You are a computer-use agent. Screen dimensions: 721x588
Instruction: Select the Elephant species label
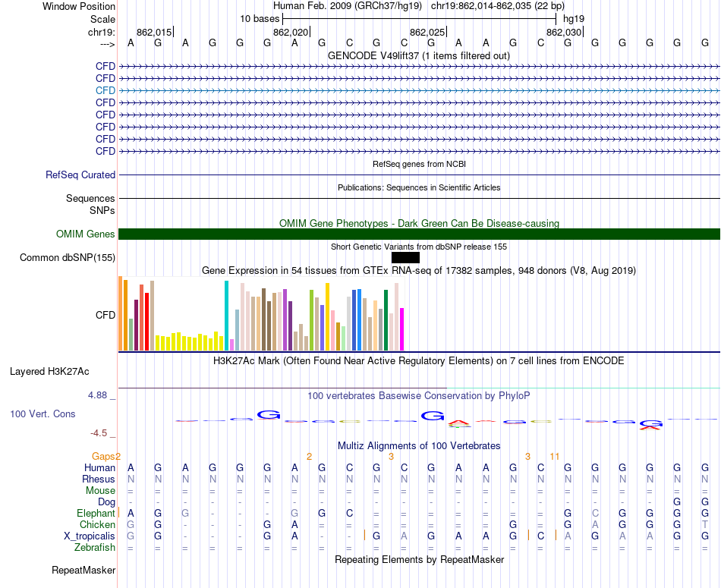point(96,514)
